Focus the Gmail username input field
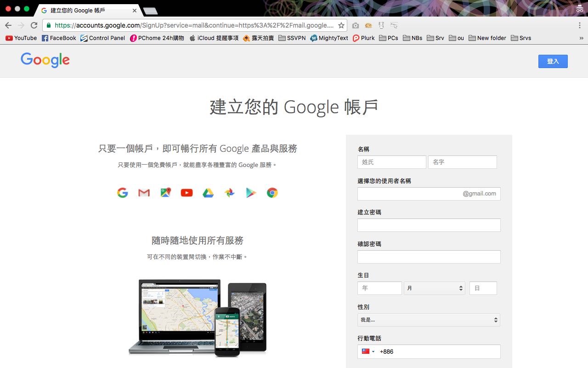The image size is (588, 368). (409, 194)
